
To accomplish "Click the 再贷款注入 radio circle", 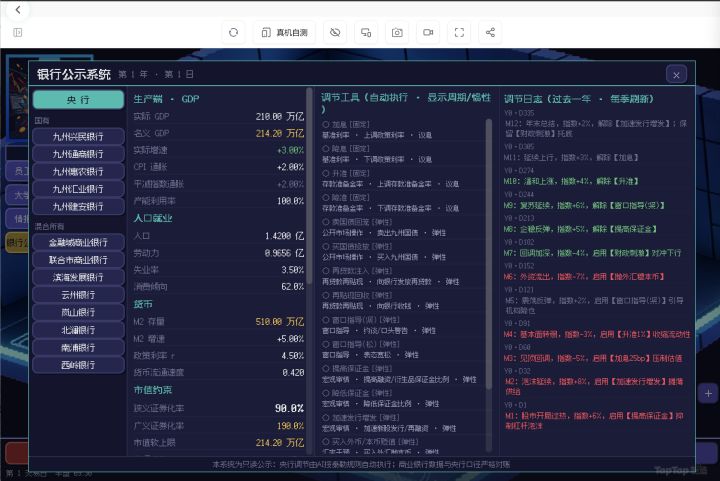I will pyautogui.click(x=326, y=271).
